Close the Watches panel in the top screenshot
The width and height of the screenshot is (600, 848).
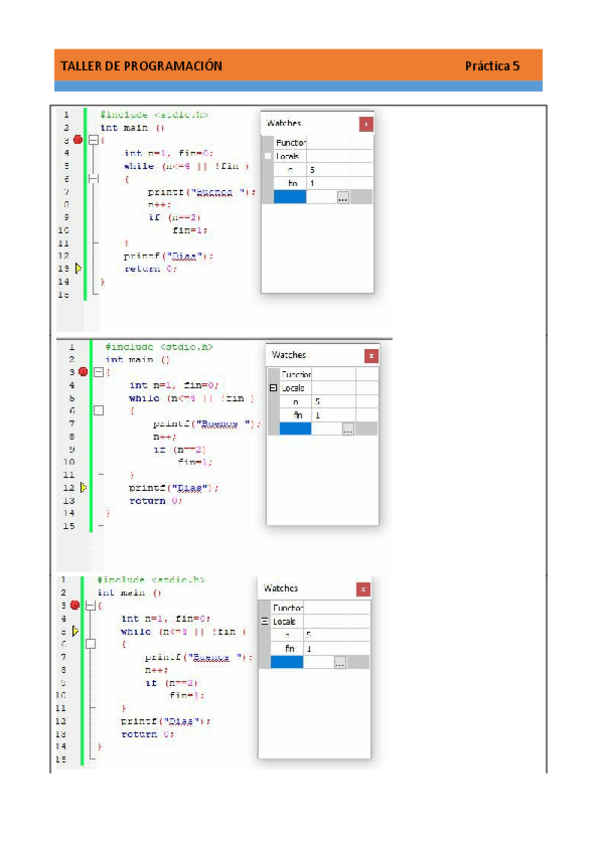point(366,123)
